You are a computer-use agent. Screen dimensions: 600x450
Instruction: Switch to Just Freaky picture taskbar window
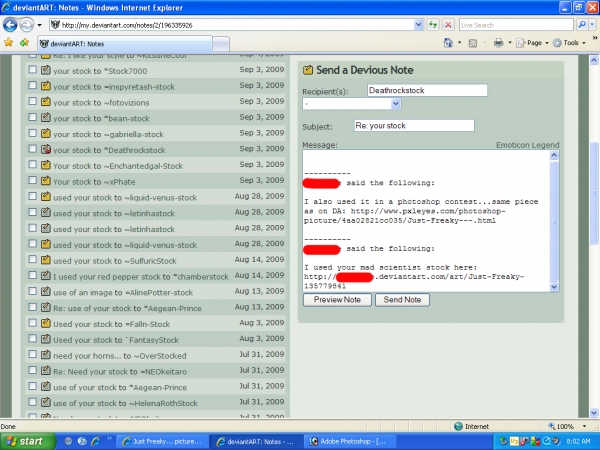[x=162, y=441]
